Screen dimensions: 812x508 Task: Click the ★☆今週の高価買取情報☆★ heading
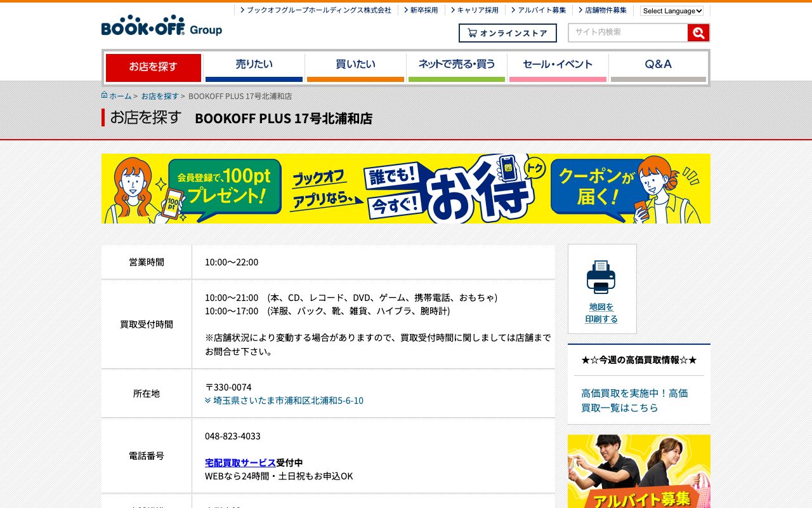(x=639, y=360)
